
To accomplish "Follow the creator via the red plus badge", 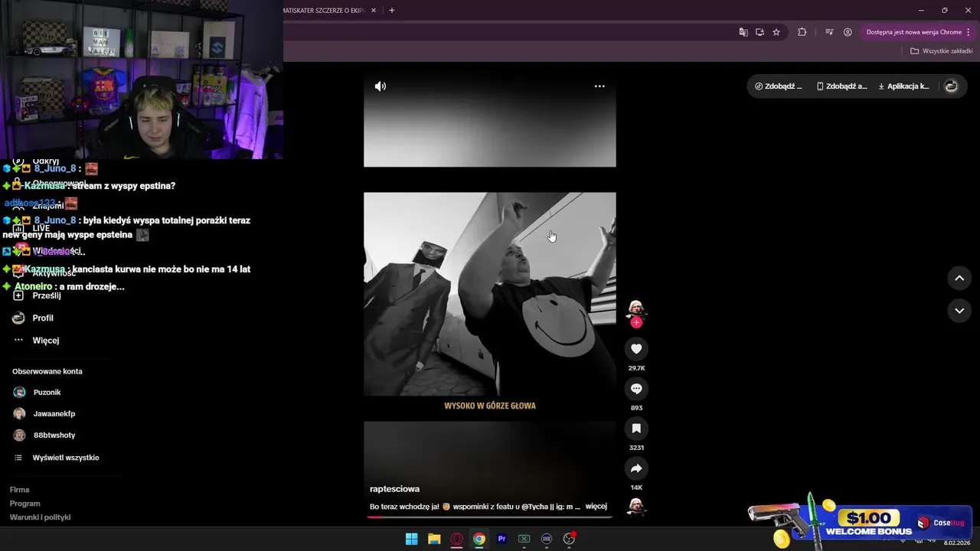I will (636, 322).
